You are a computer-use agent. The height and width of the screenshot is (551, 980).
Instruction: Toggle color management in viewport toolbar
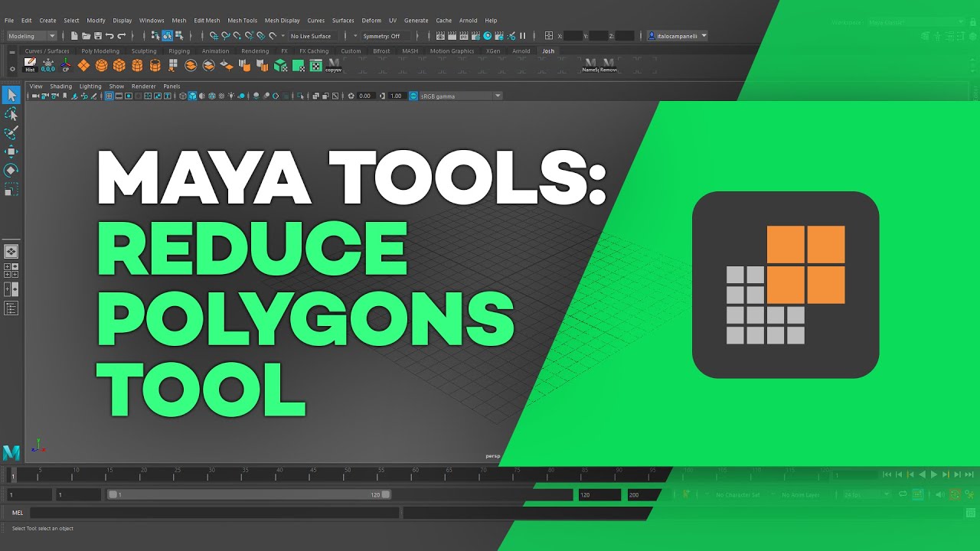point(413,96)
